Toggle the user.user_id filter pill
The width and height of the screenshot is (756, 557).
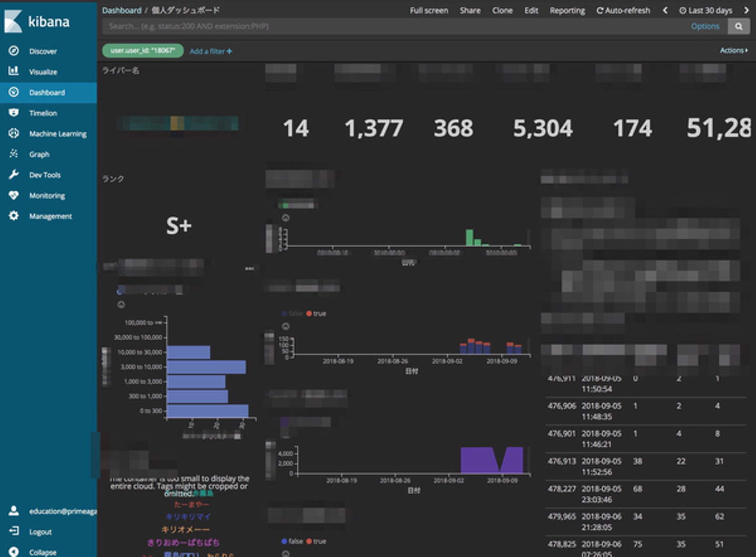click(143, 50)
